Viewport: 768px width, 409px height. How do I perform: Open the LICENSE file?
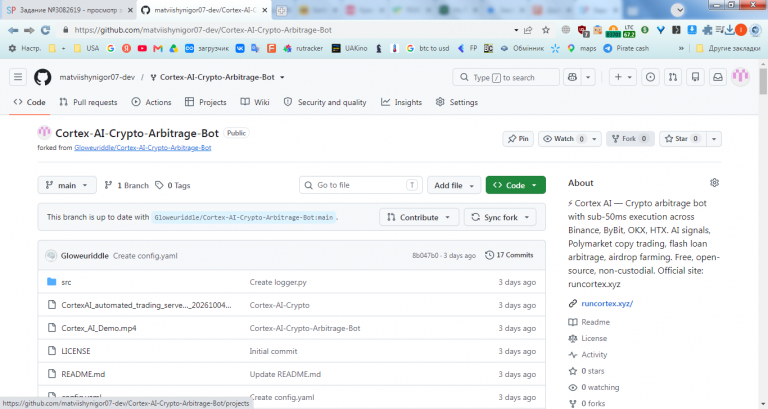(75, 351)
